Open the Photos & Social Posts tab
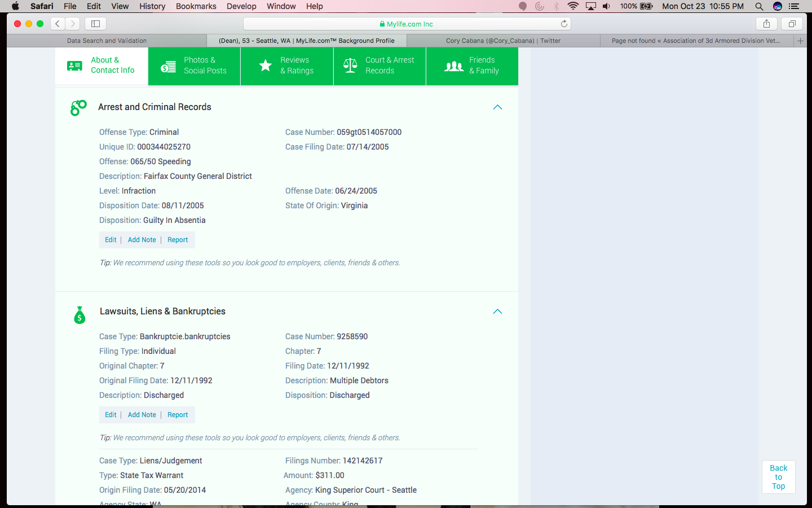This screenshot has width=812, height=508. coord(195,66)
